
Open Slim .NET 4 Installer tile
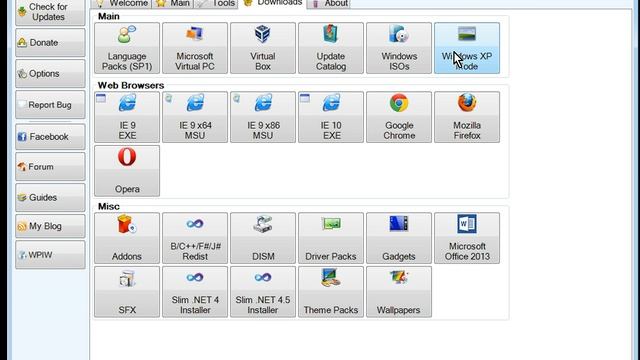pos(195,292)
